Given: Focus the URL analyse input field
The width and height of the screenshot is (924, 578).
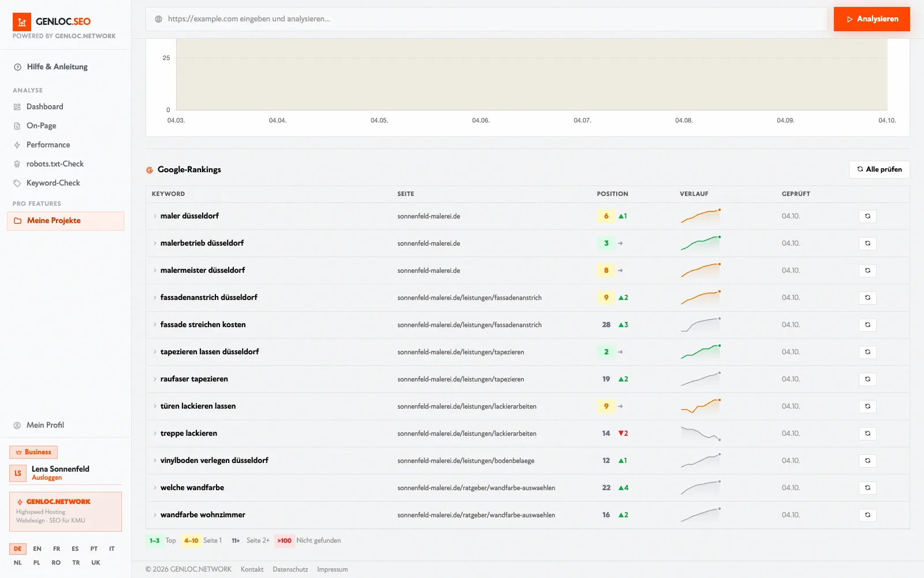Looking at the screenshot, I should [x=487, y=19].
